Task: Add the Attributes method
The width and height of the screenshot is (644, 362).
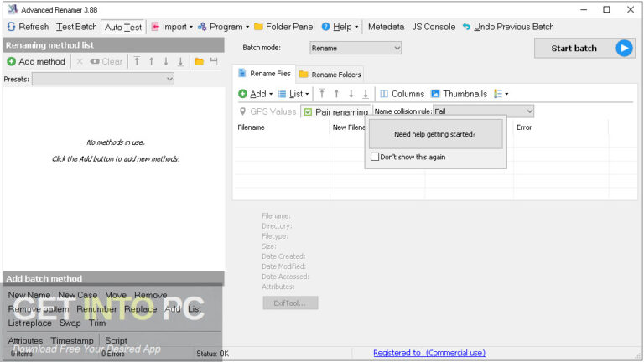Action: click(25, 341)
